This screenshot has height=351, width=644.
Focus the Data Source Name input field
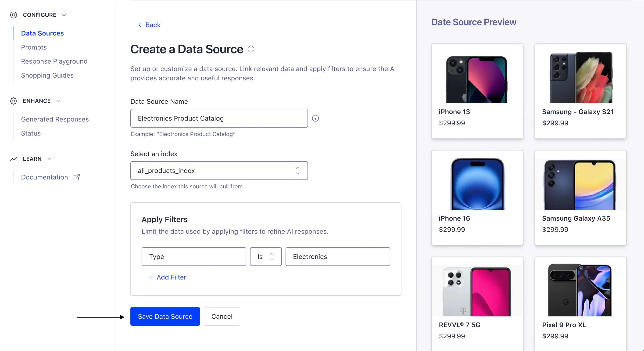click(x=219, y=118)
